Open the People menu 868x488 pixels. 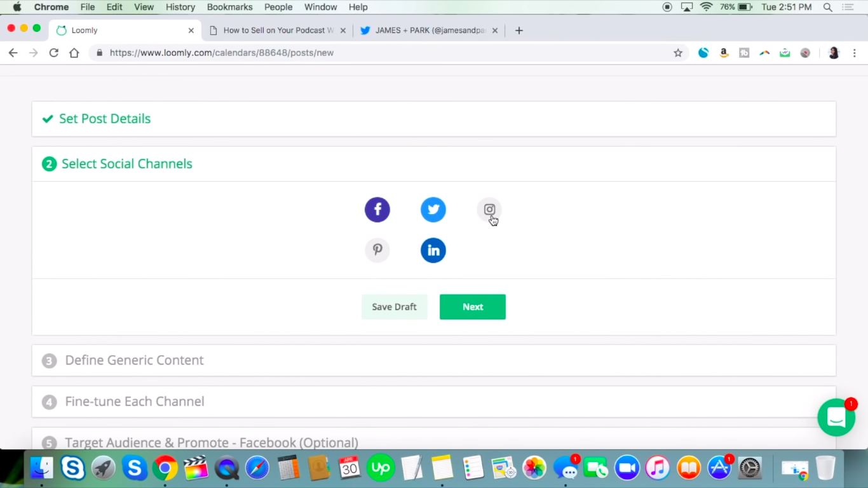point(278,7)
